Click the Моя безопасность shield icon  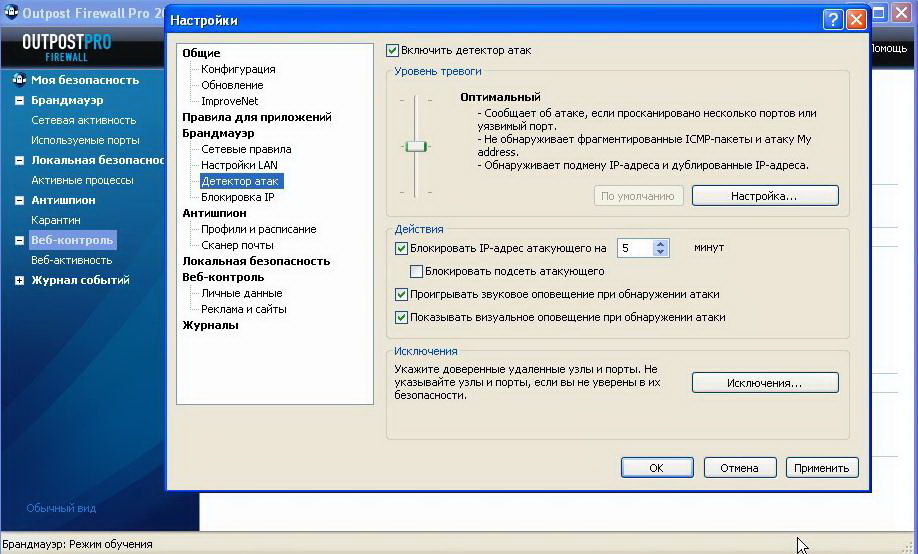[19, 80]
